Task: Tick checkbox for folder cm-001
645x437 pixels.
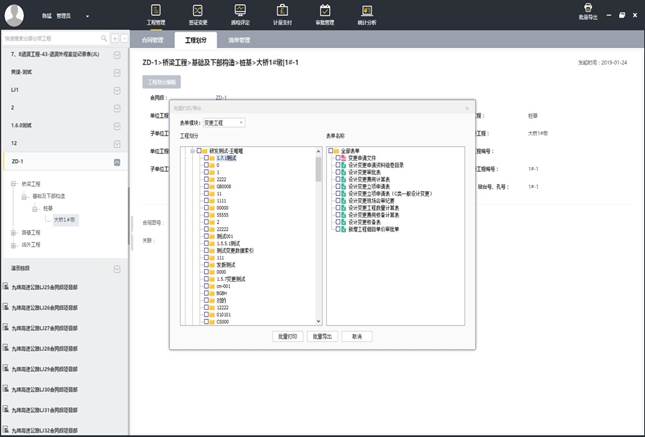Action: pos(206,286)
